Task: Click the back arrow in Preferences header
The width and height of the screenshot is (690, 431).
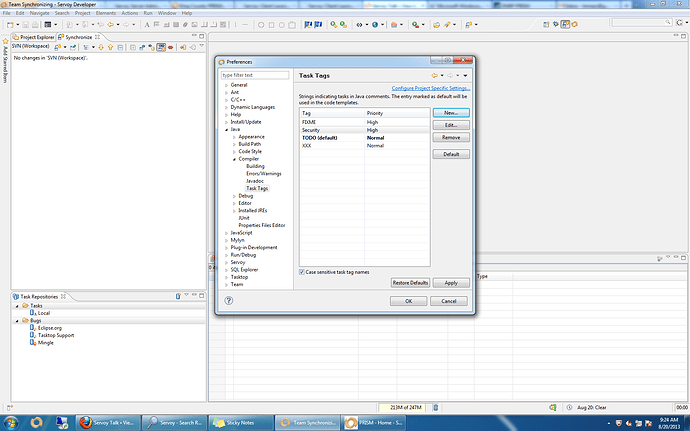Action: (x=434, y=76)
